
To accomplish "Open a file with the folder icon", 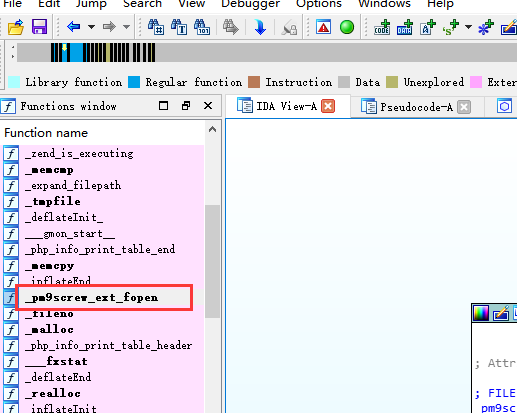I will 16,27.
